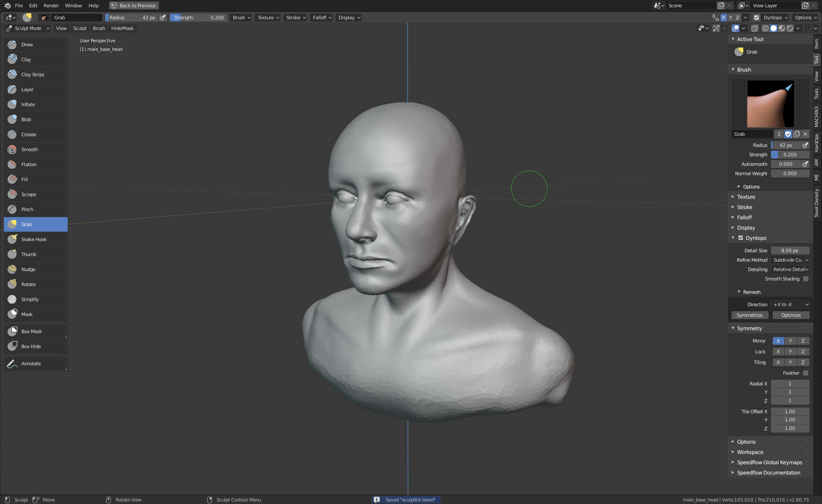Screen dimensions: 822x504
Task: Choose the Inflate sculpt tool
Action: pos(28,104)
